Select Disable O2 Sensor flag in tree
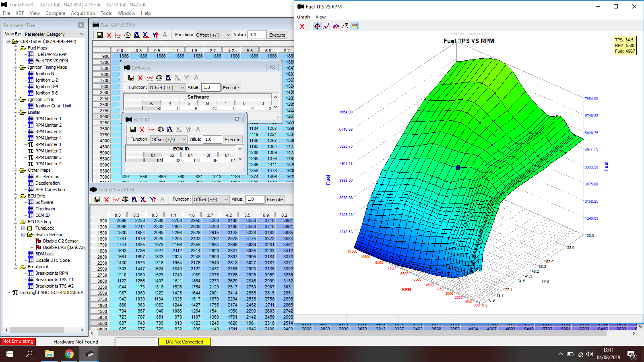Image resolution: width=644 pixels, height=362 pixels. [60, 241]
